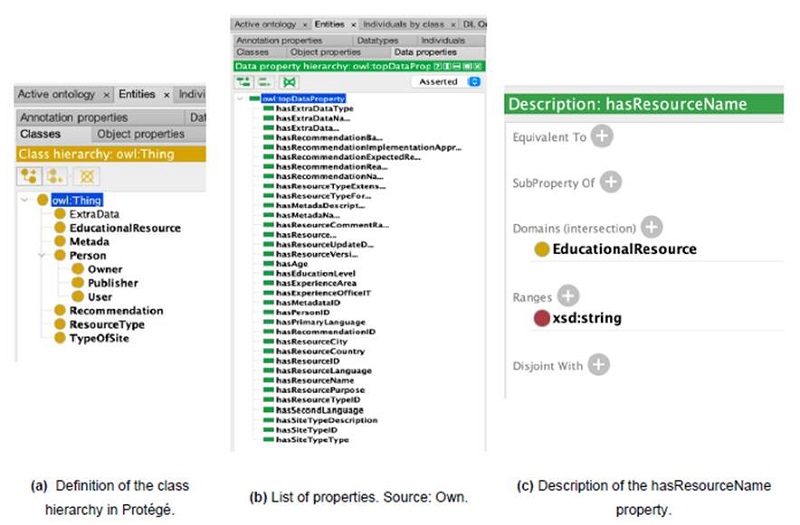
Task: Select hasPrimaryLanguage data property
Action: point(320,322)
